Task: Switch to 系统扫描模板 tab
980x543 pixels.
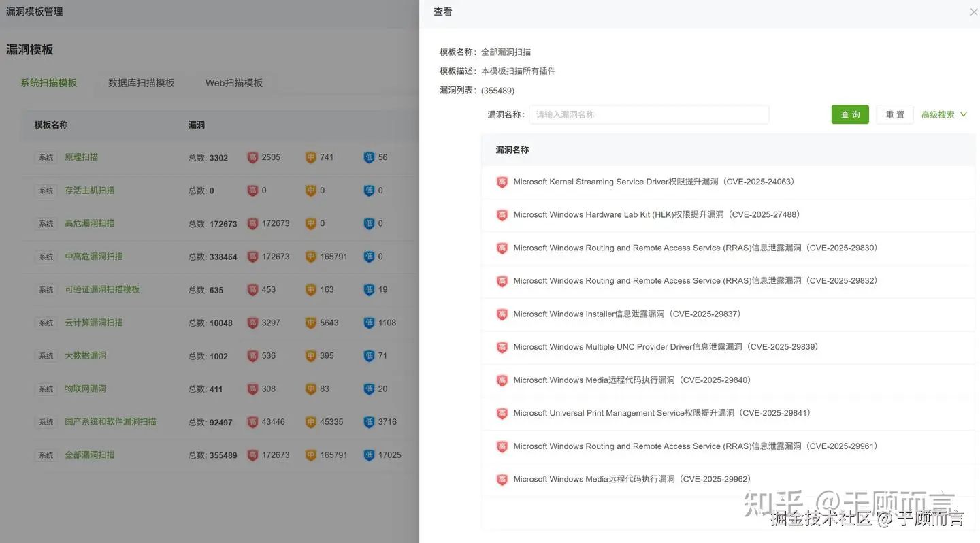Action: click(x=48, y=83)
